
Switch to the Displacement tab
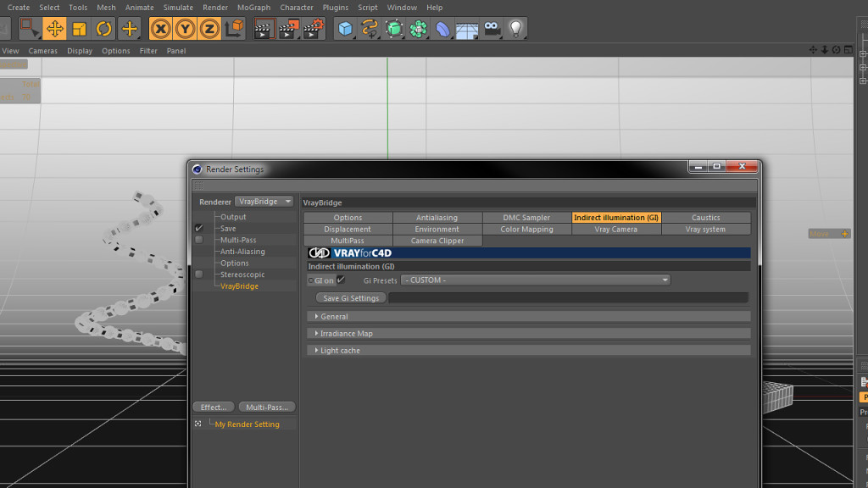coord(348,229)
